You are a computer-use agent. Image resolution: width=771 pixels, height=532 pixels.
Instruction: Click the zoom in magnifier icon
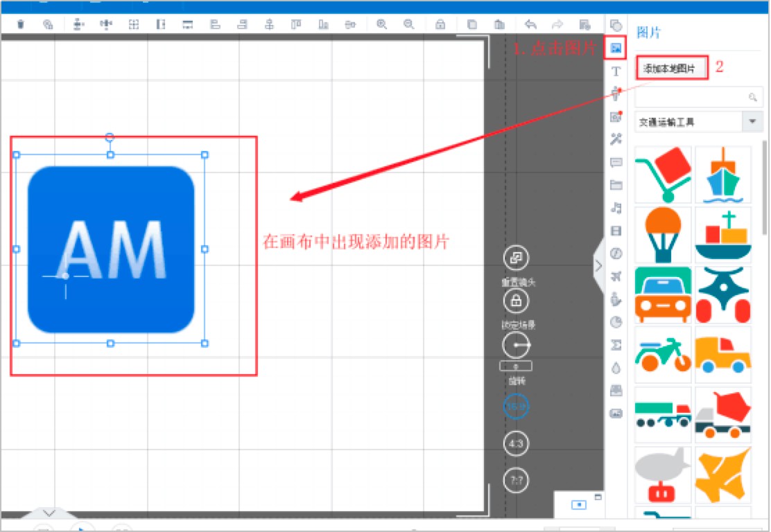click(x=381, y=24)
